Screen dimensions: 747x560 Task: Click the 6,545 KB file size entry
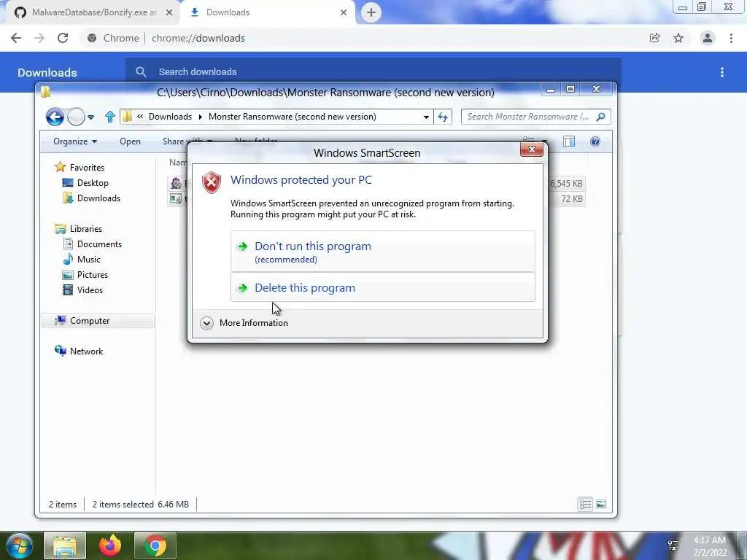[566, 183]
